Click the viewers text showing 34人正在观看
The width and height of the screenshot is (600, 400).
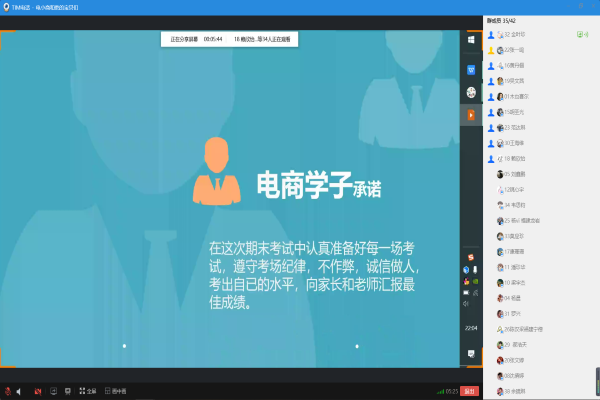[262, 39]
